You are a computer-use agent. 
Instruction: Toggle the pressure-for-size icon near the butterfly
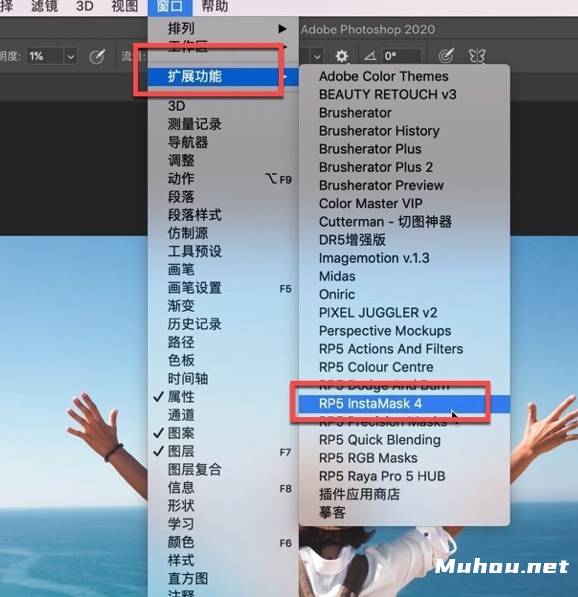point(446,56)
